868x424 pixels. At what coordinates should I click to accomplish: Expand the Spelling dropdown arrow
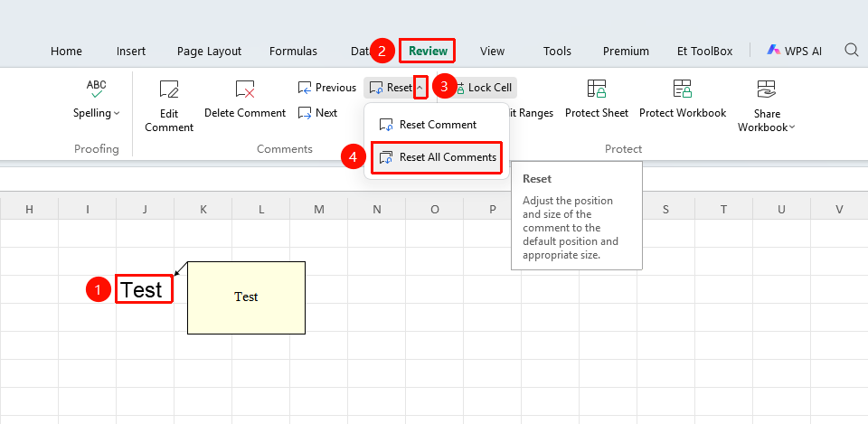pyautogui.click(x=117, y=114)
